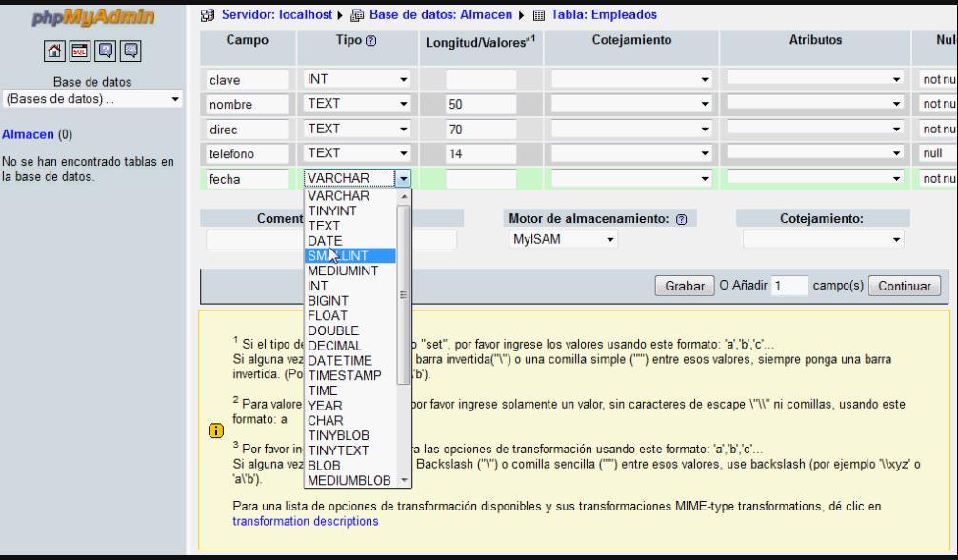The image size is (958, 560).
Task: Open Cotejamiento dropdown for clave row
Action: 631,80
